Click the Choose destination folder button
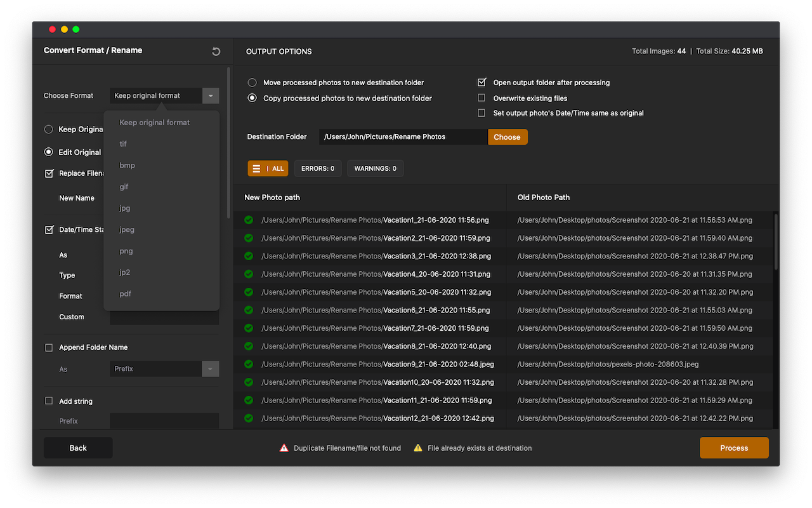The height and width of the screenshot is (508, 812). [507, 137]
